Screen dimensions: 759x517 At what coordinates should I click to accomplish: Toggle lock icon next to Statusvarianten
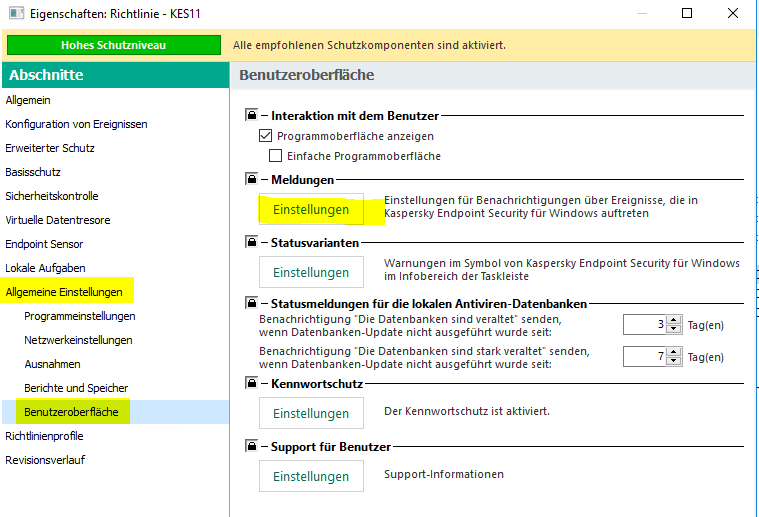252,242
